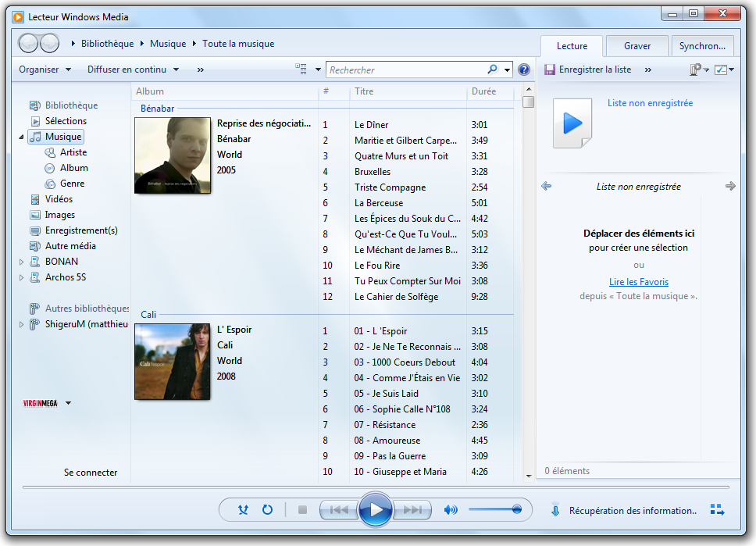The image size is (756, 546).
Task: Open the Organiser dropdown menu
Action: point(45,70)
